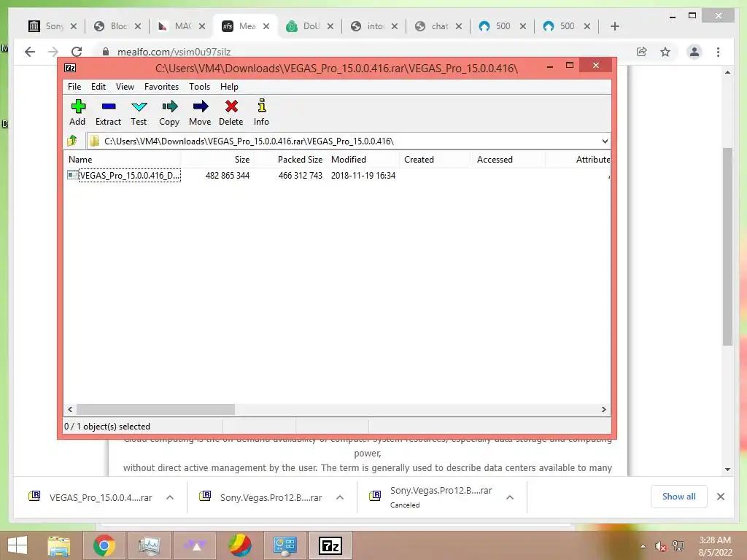Click the Chrome back arrow

coord(30,52)
